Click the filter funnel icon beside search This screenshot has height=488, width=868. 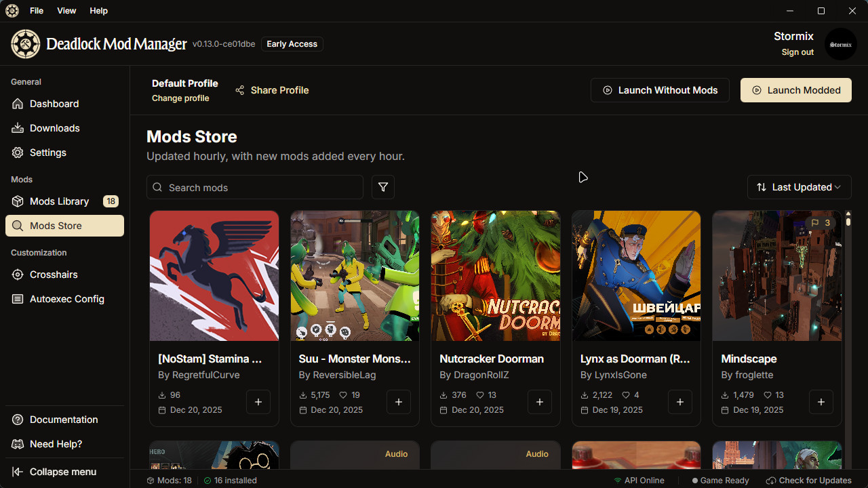click(x=383, y=187)
